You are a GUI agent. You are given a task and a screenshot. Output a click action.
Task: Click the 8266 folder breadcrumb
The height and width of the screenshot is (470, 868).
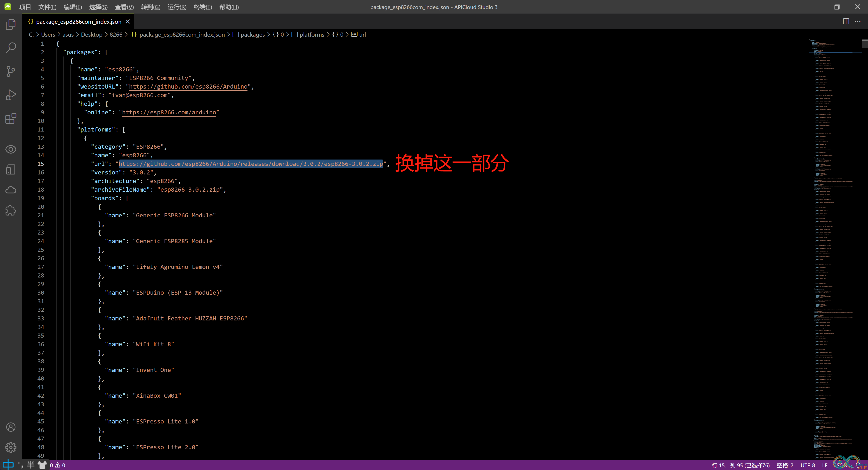[116, 35]
